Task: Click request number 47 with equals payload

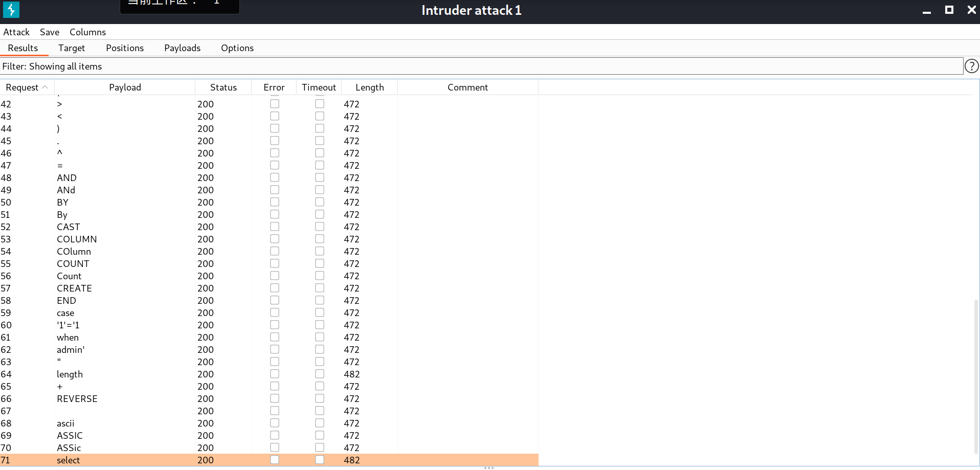Action: (x=6, y=165)
